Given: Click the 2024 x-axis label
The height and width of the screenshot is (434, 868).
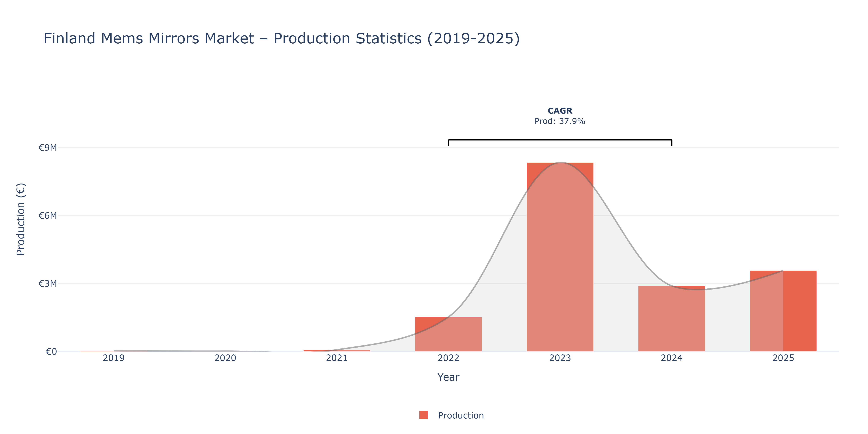Looking at the screenshot, I should [671, 358].
